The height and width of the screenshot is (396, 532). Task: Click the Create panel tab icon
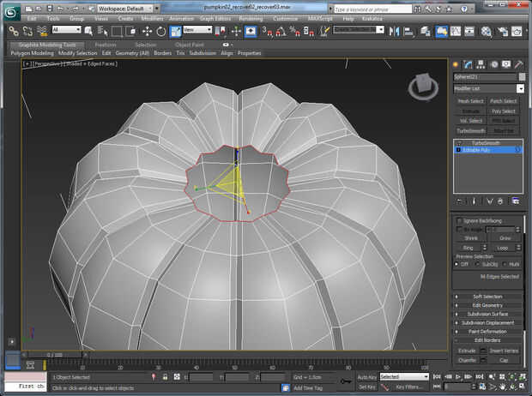pyautogui.click(x=456, y=64)
